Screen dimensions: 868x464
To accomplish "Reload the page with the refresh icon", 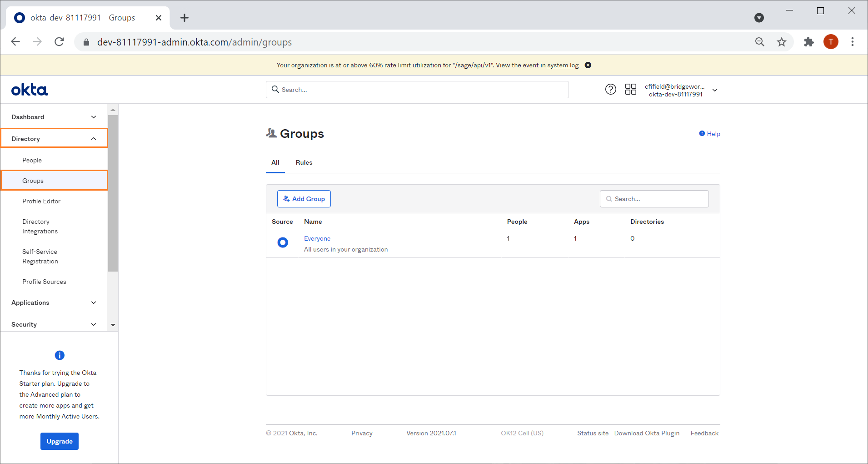I will tap(59, 42).
